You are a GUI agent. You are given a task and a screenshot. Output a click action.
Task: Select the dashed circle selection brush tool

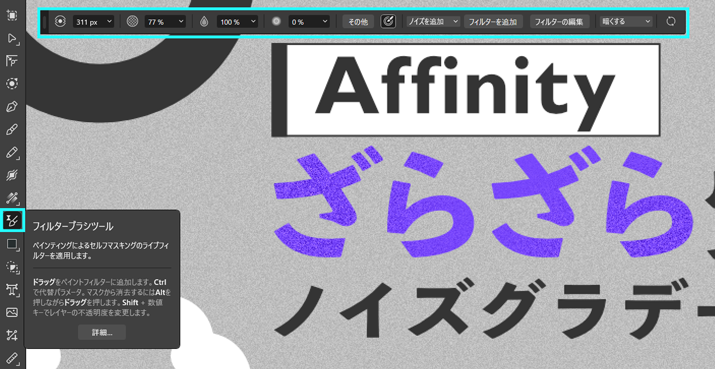click(12, 83)
